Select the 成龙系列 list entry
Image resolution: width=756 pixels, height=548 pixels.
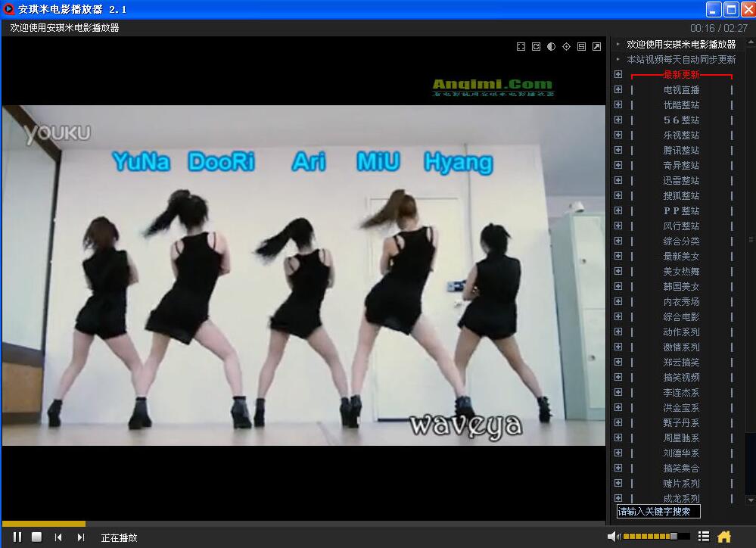(x=681, y=498)
